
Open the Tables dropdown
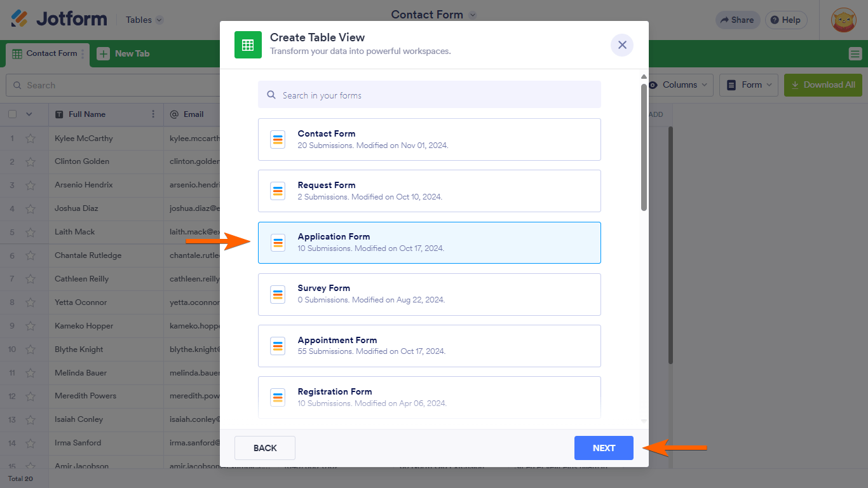[144, 20]
